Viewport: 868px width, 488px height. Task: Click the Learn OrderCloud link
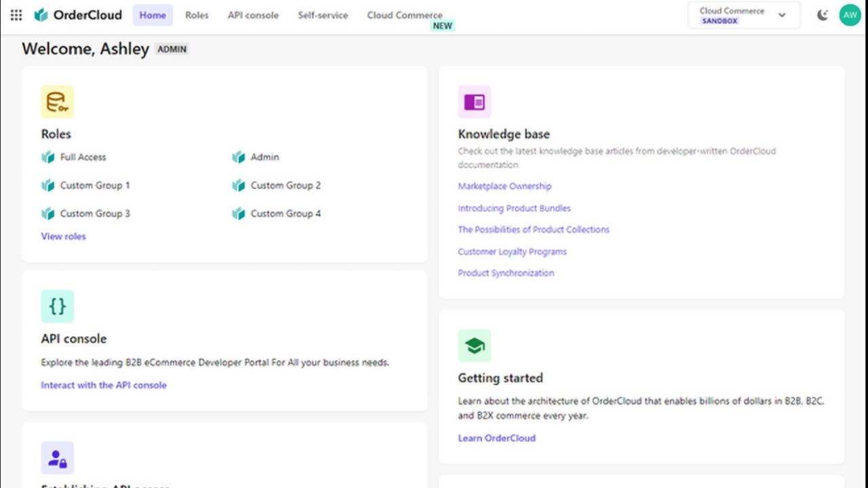point(496,438)
